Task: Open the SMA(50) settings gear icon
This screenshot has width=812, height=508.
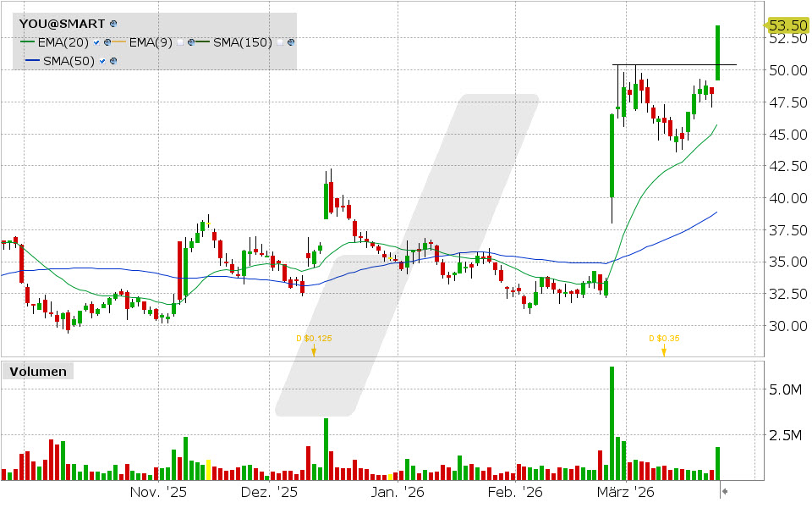Action: tap(113, 60)
